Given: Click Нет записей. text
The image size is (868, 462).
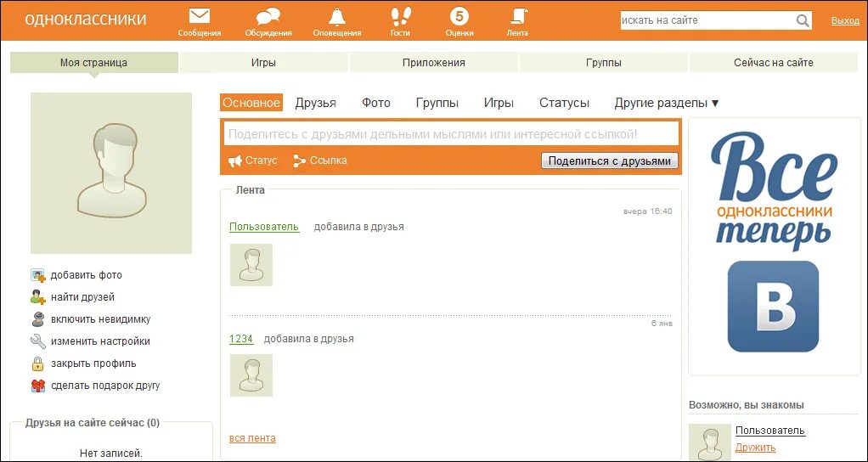Looking at the screenshot, I should click(111, 454).
